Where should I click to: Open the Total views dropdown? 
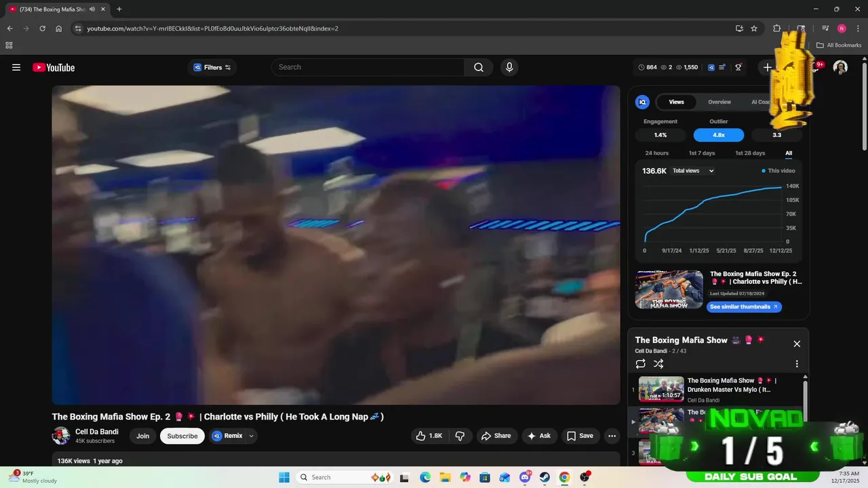[692, 171]
